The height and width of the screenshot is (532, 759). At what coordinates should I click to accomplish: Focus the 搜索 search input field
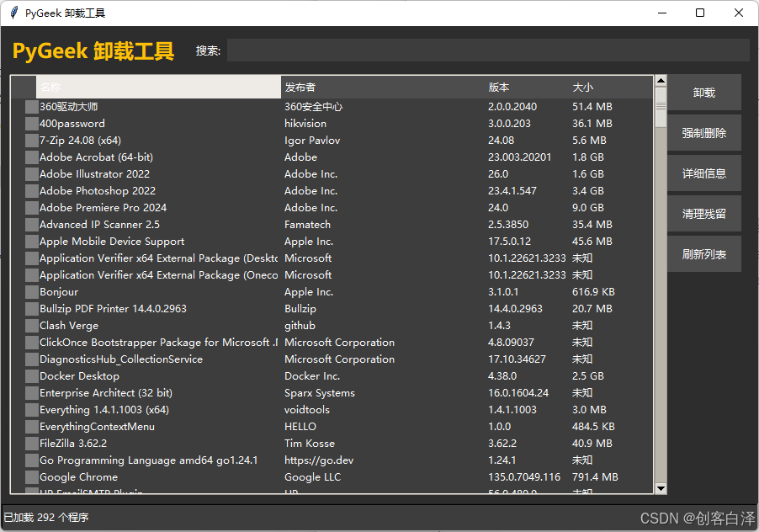(488, 51)
